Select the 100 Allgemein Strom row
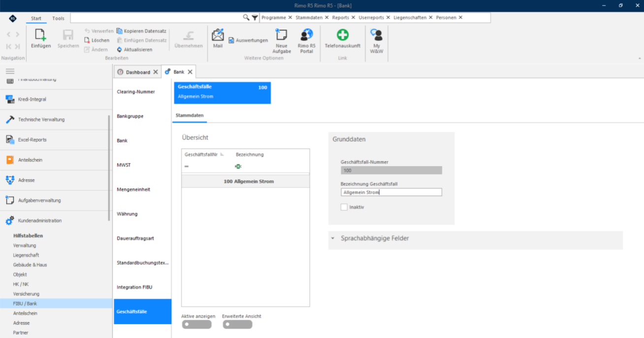The image size is (644, 338). click(246, 181)
